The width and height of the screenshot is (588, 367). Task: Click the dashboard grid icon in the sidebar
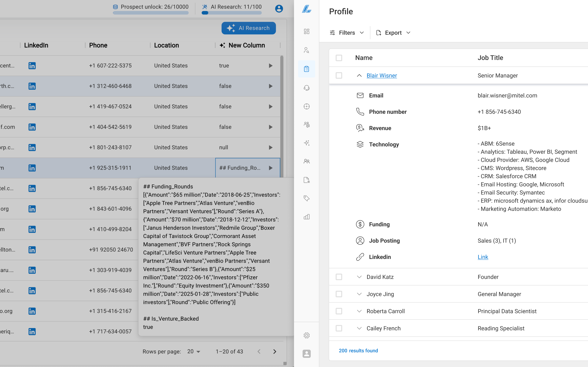pyautogui.click(x=306, y=31)
